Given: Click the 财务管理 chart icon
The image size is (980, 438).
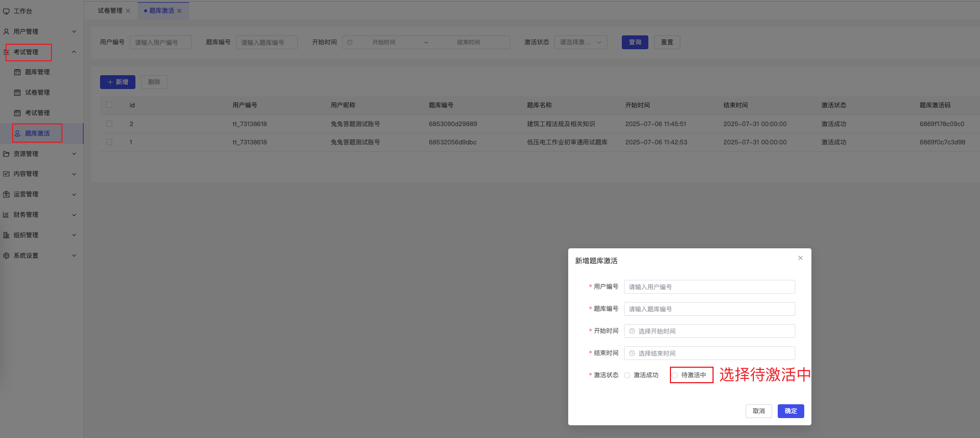Looking at the screenshot, I should 6,215.
